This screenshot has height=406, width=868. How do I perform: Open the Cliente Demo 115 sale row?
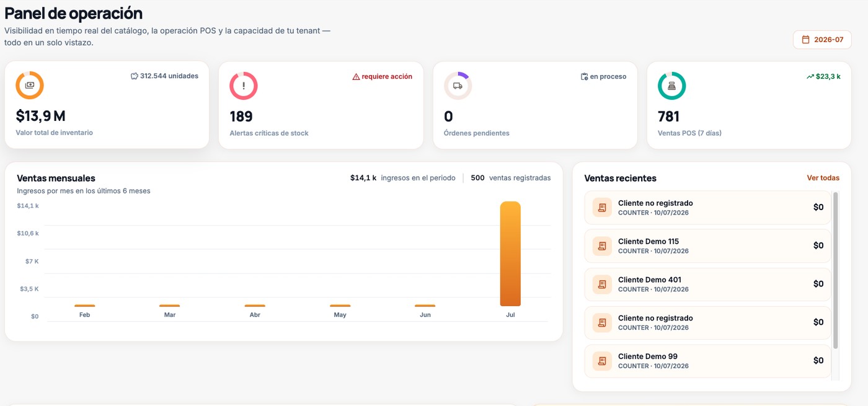707,246
